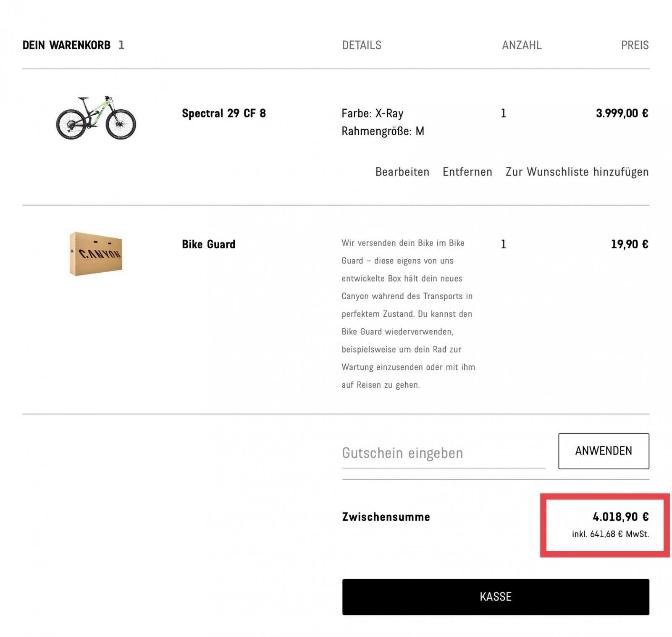The image size is (672, 637).
Task: Click the Farbe: X-Ray detail text
Action: 372,113
